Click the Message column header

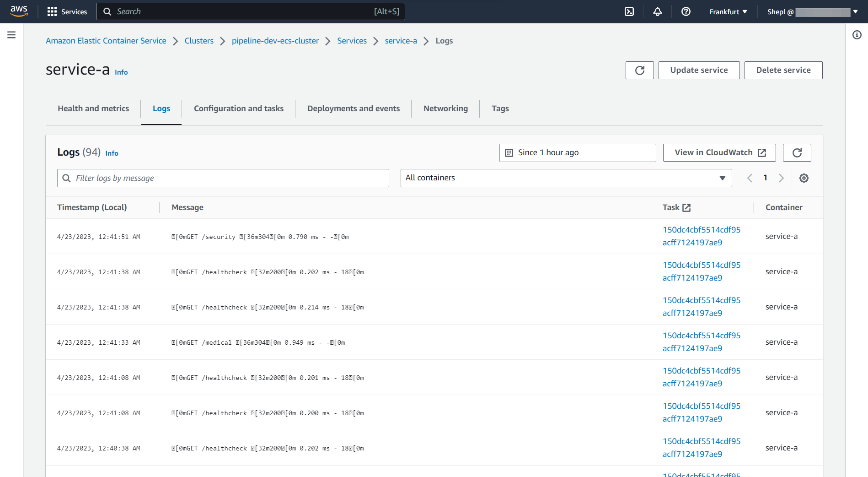pyautogui.click(x=188, y=207)
